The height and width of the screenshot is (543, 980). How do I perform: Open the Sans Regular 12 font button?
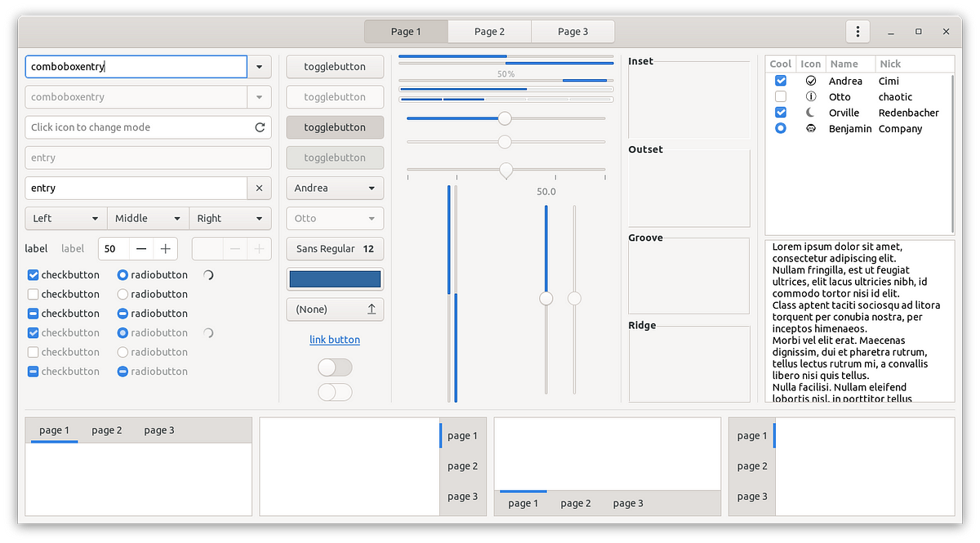click(x=335, y=249)
